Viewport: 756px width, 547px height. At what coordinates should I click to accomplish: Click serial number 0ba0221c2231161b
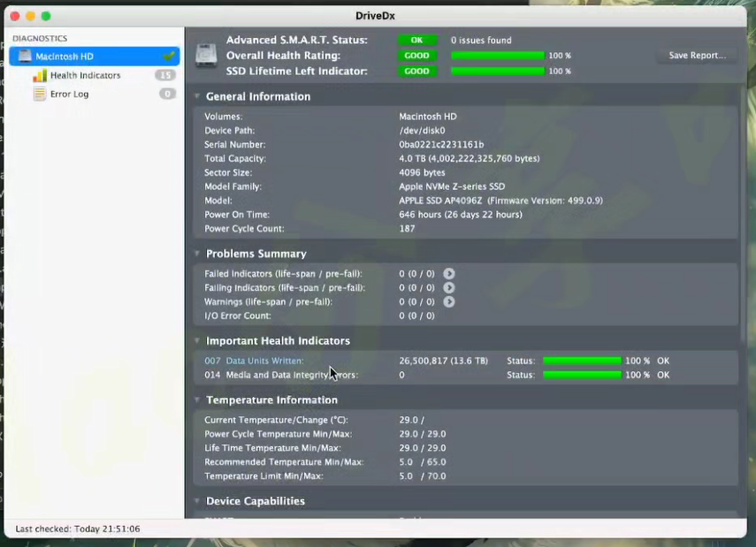(x=441, y=144)
